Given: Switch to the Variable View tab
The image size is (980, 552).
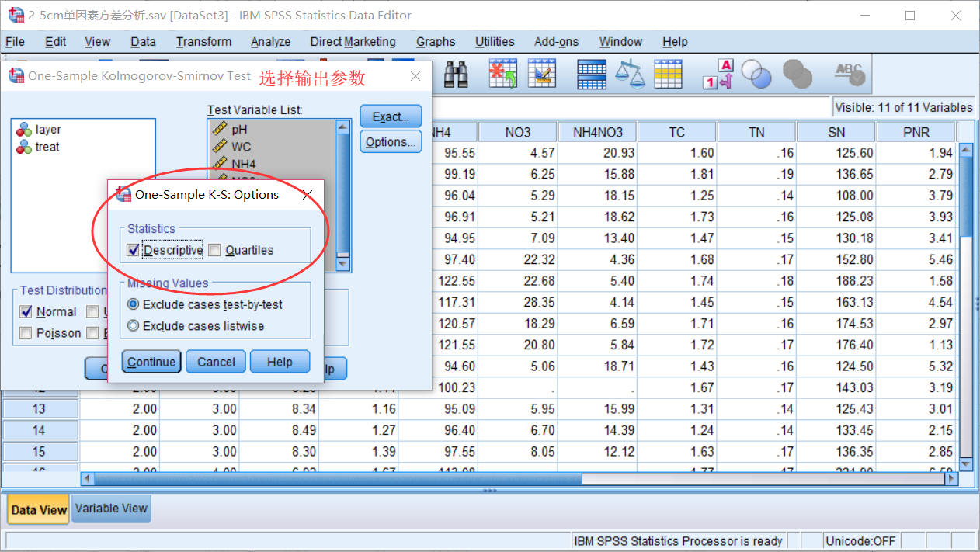Looking at the screenshot, I should [x=111, y=509].
